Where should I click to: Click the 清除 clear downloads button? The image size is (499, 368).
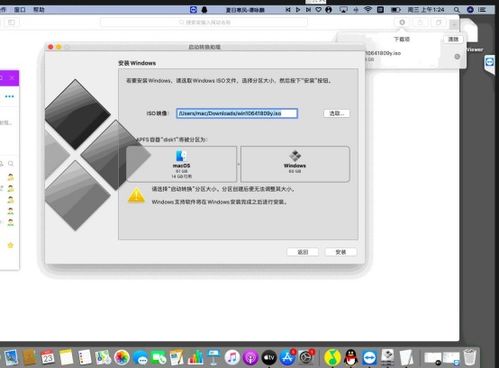453,39
